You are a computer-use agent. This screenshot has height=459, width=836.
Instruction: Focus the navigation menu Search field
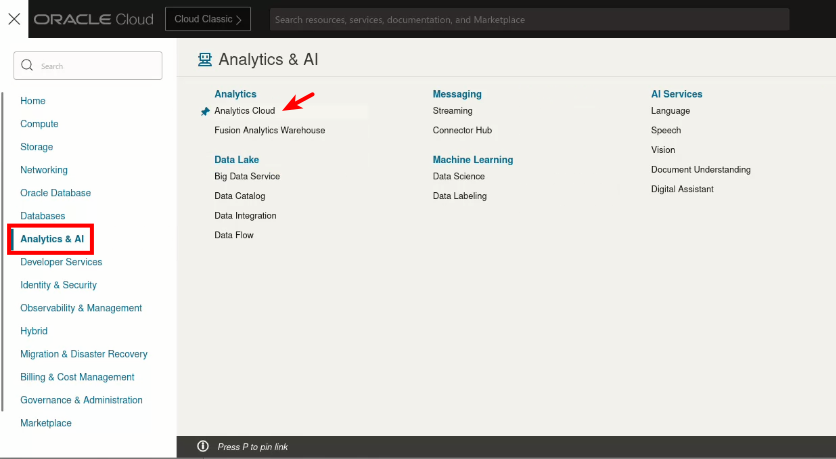88,66
